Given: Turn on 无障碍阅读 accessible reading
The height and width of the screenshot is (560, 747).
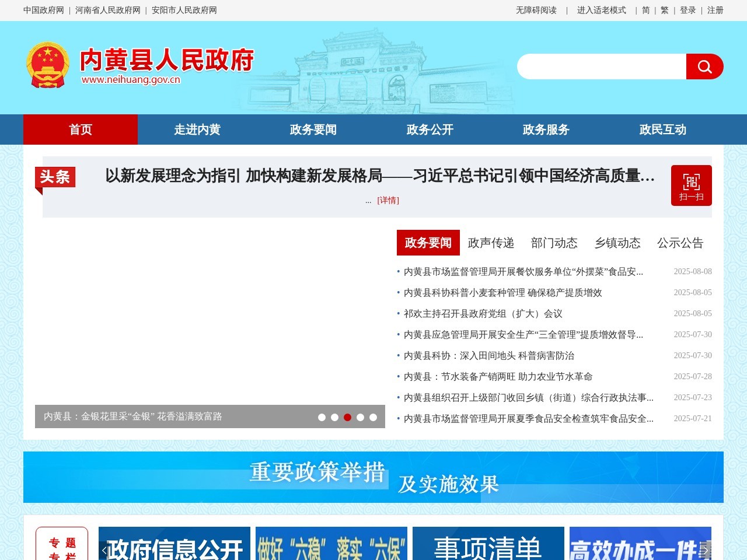Looking at the screenshot, I should coord(535,10).
